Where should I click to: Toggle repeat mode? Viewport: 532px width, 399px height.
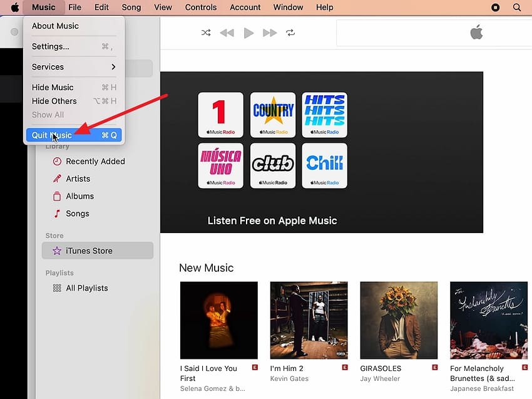(x=290, y=33)
